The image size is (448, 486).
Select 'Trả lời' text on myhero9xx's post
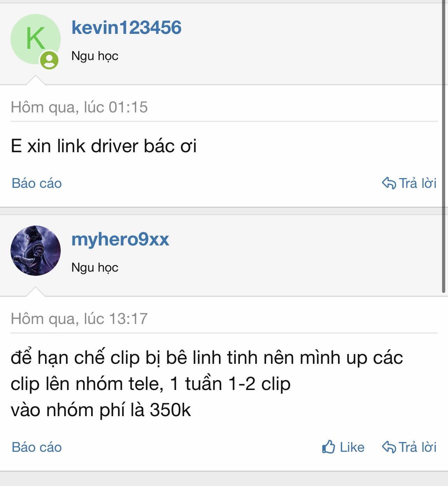[x=418, y=447]
